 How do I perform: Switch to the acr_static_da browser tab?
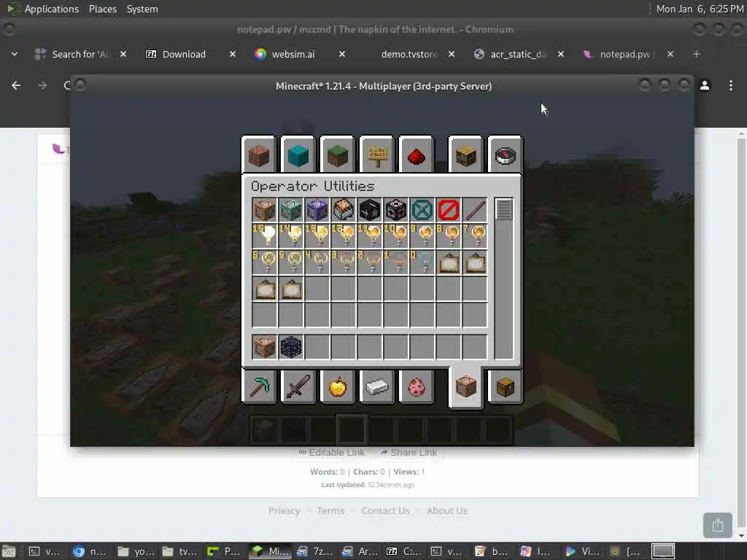coord(519,54)
